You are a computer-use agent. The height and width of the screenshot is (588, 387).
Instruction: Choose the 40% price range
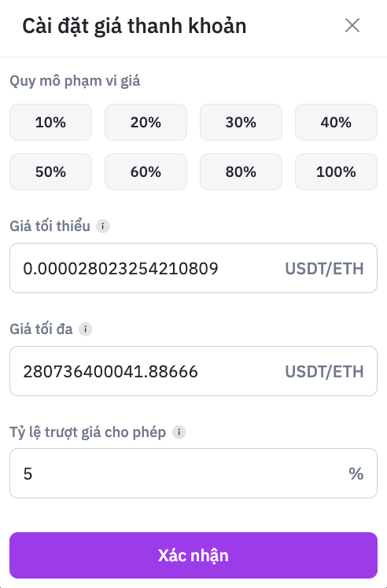(336, 123)
